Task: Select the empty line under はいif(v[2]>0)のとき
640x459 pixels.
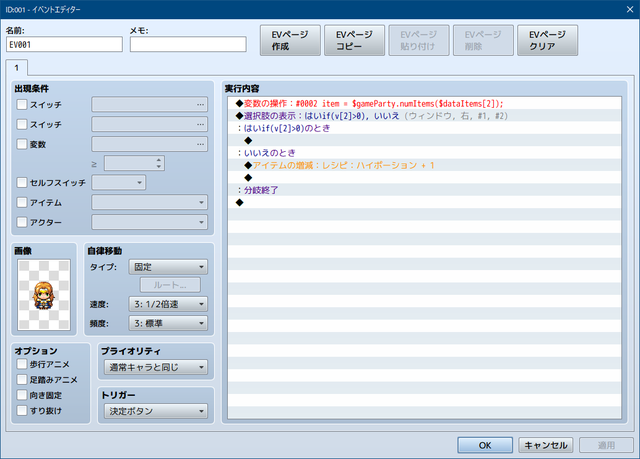Action: (424, 141)
